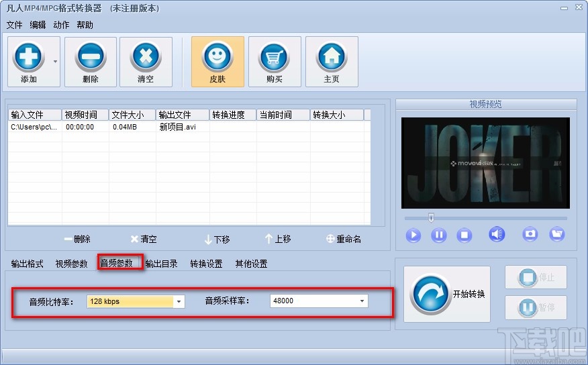The width and height of the screenshot is (588, 365).
Task: Switch to the 转换设置 tab
Action: click(x=206, y=264)
